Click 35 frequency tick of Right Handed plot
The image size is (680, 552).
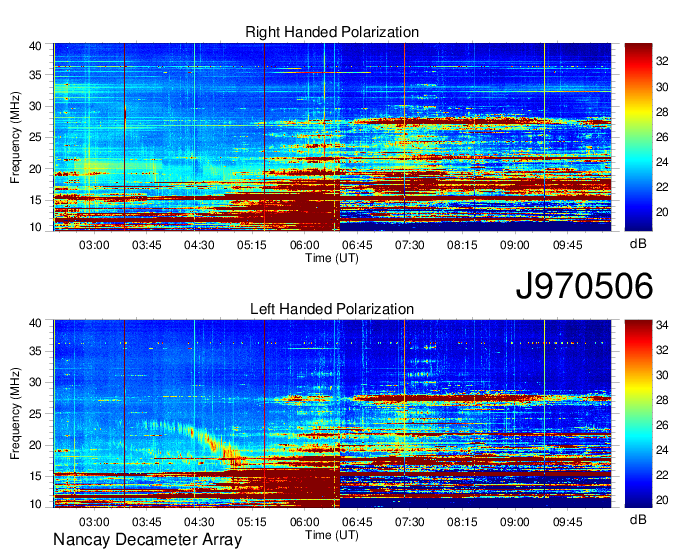tap(35, 75)
